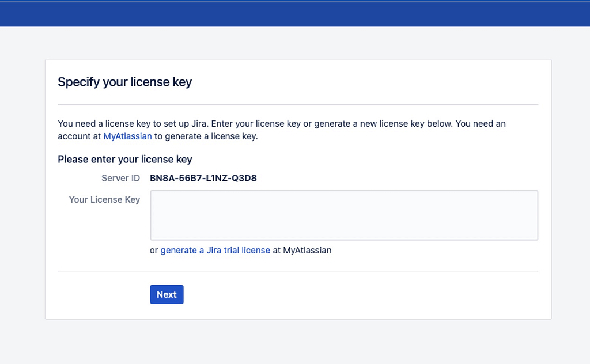Select the Server ID value BN8A-56B7-L1NZ-Q3D8
Image resolution: width=590 pixels, height=364 pixels.
coord(203,178)
